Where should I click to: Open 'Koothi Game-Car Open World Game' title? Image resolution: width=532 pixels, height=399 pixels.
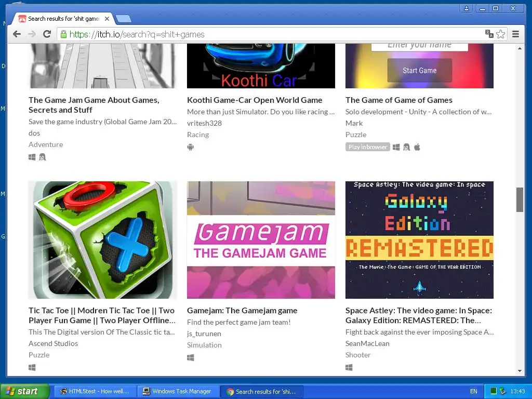(x=255, y=100)
